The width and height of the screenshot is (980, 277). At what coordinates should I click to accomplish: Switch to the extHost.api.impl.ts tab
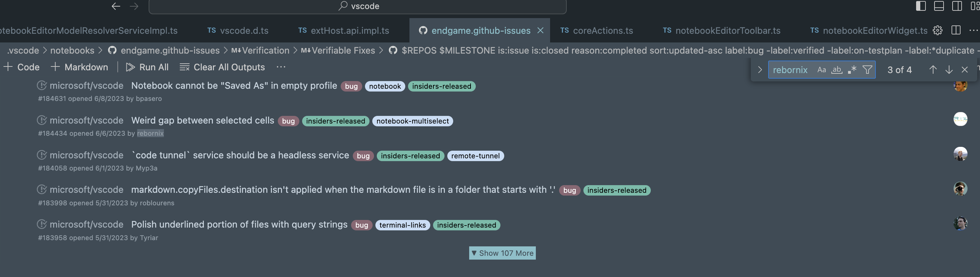click(x=350, y=31)
